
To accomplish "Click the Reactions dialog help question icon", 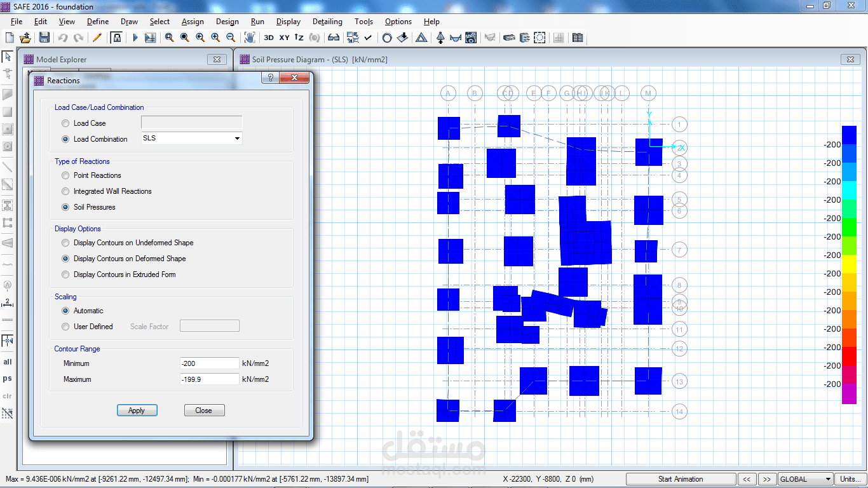I will [270, 78].
